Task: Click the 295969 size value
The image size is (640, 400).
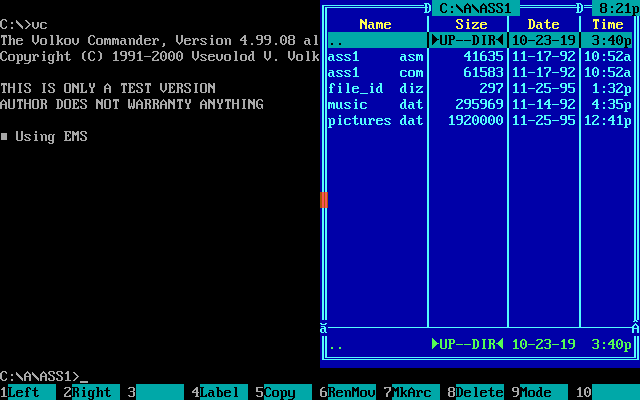Action: (x=480, y=104)
